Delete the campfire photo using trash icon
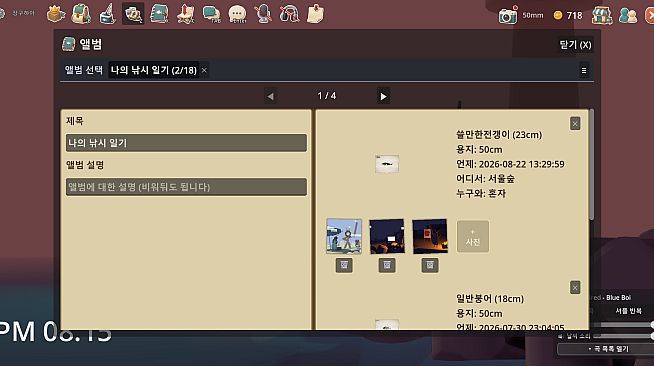The height and width of the screenshot is (366, 654). 387,265
